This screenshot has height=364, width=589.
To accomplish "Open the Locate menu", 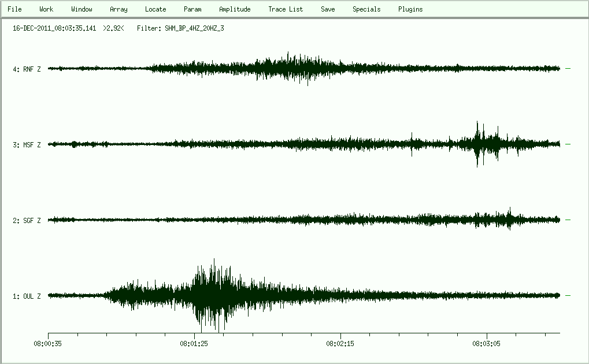I will [x=155, y=9].
